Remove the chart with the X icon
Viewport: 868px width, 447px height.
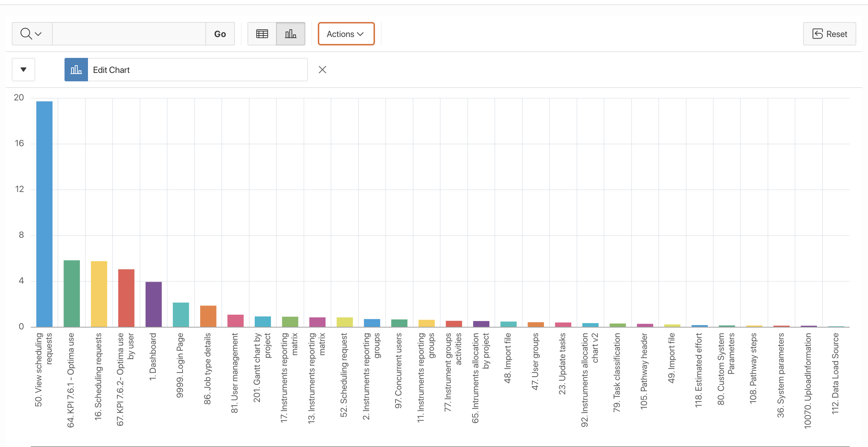click(x=323, y=70)
